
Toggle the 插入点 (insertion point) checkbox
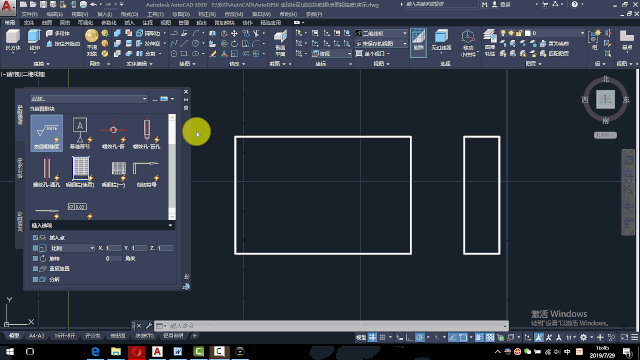tap(35, 238)
